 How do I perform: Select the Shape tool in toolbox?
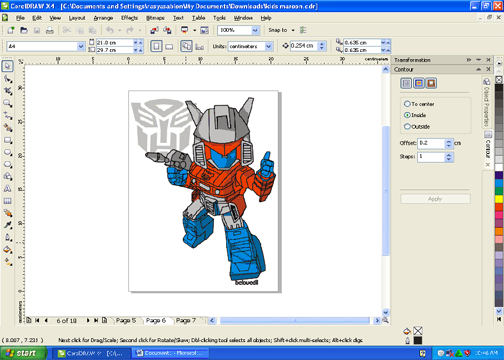(8, 79)
